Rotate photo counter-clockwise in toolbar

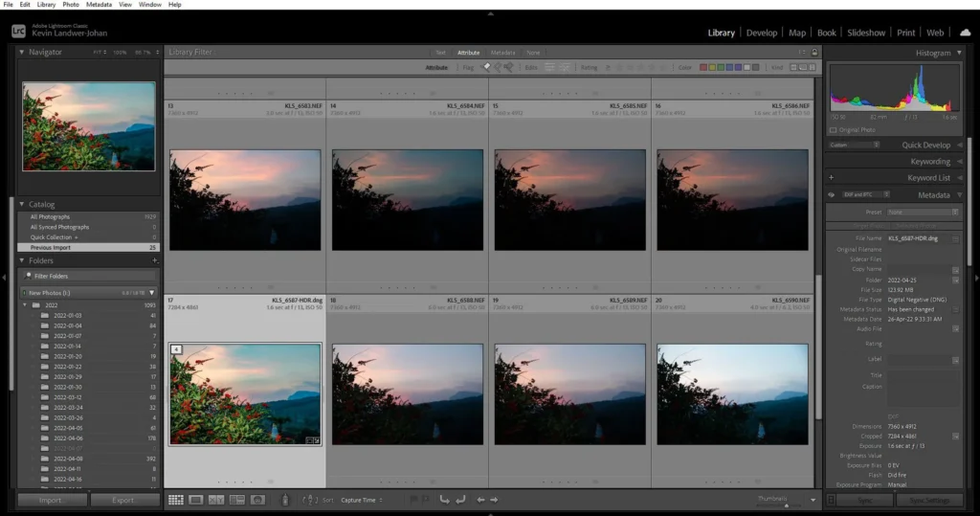444,500
